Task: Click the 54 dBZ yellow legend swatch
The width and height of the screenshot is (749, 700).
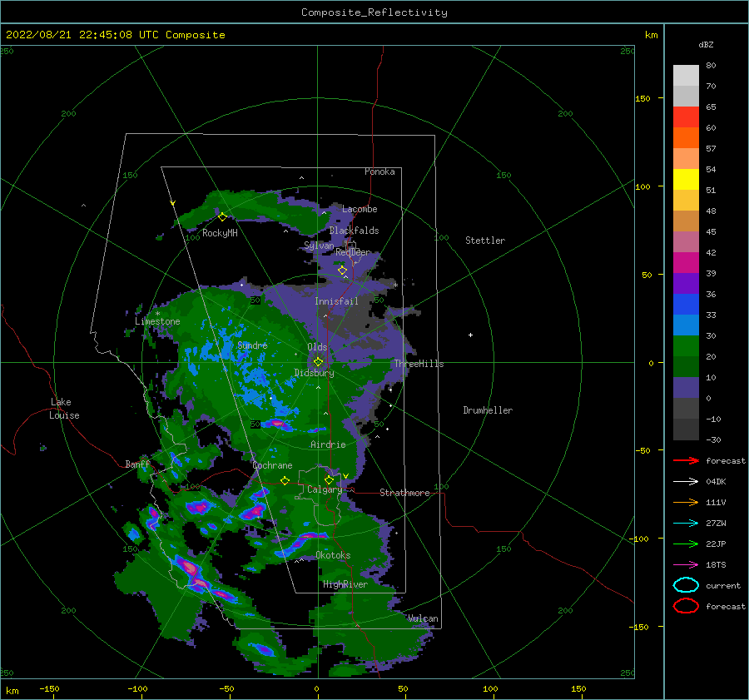Action: pos(686,179)
